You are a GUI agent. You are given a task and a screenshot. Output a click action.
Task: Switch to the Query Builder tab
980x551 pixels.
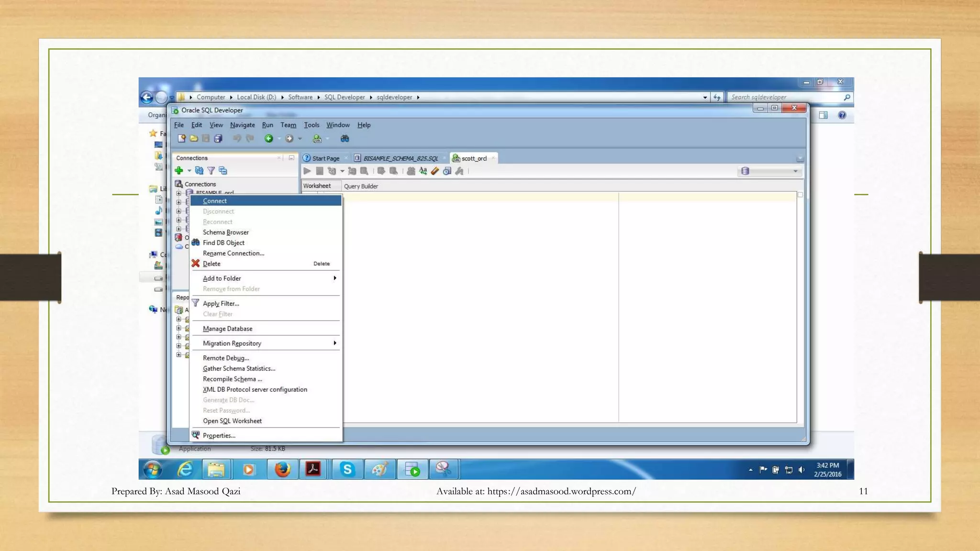[361, 187]
